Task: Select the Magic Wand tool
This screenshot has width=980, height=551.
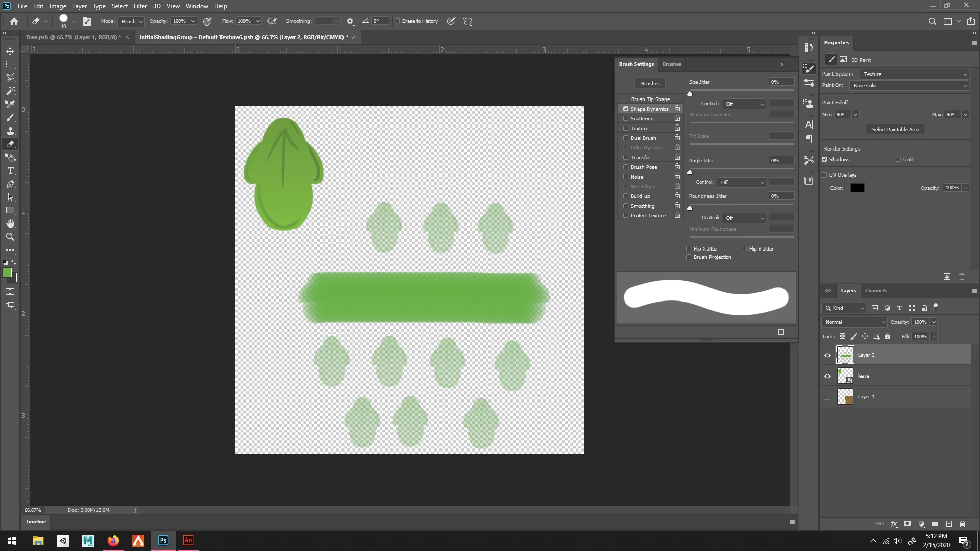Action: coord(10,91)
